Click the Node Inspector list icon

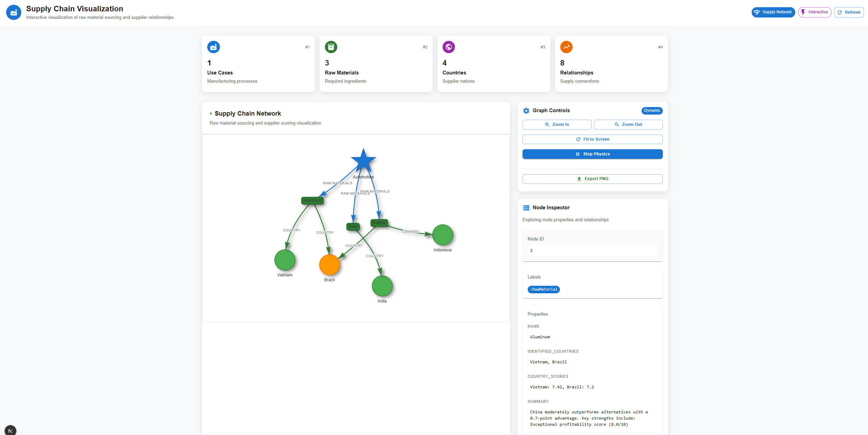(x=526, y=208)
